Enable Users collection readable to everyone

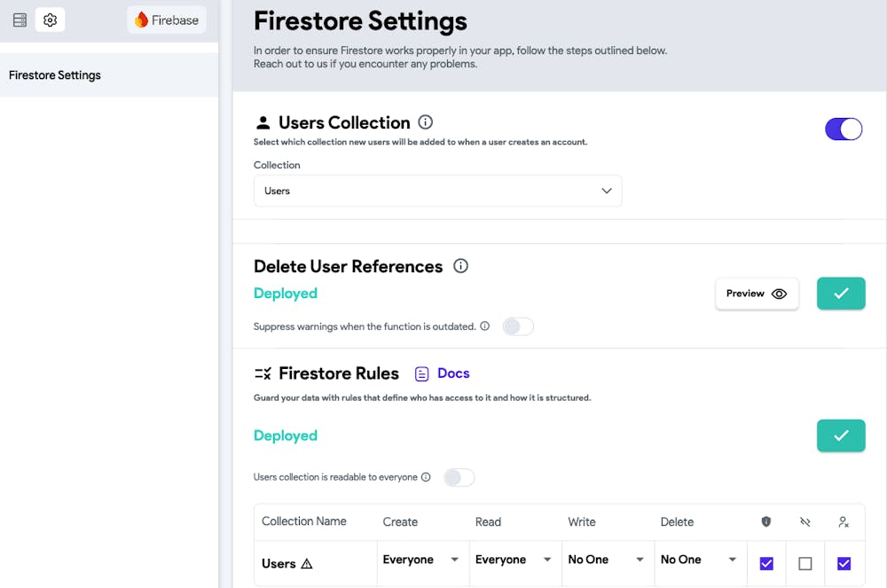tap(459, 477)
